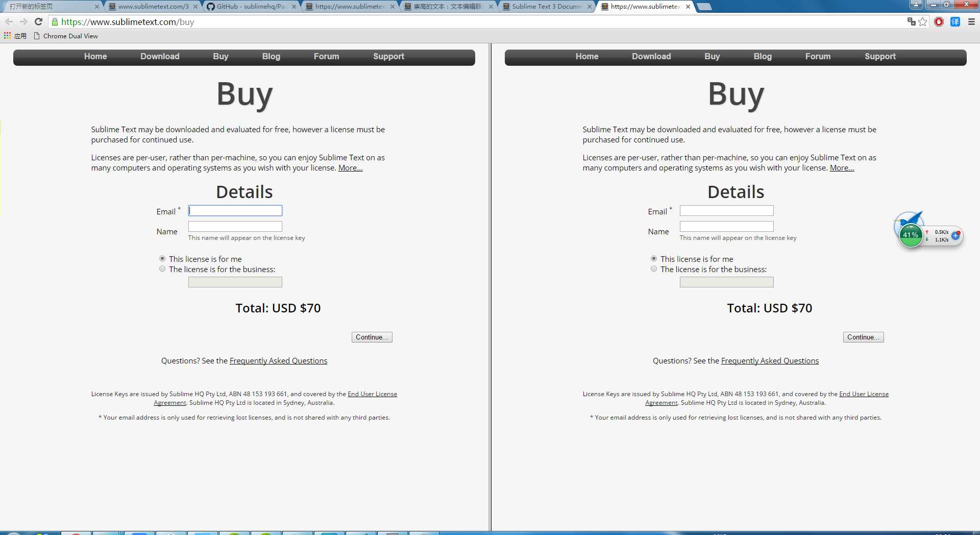Click the 41% memory booster ball

(x=911, y=235)
